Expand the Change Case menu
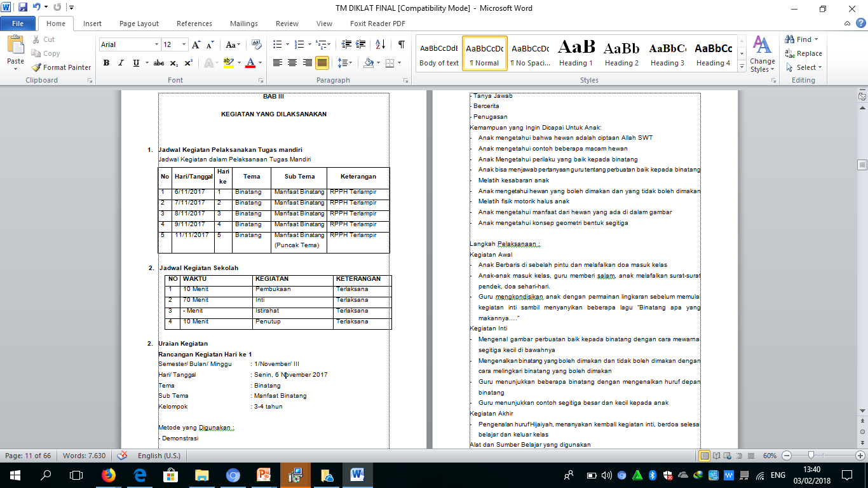 (x=233, y=44)
